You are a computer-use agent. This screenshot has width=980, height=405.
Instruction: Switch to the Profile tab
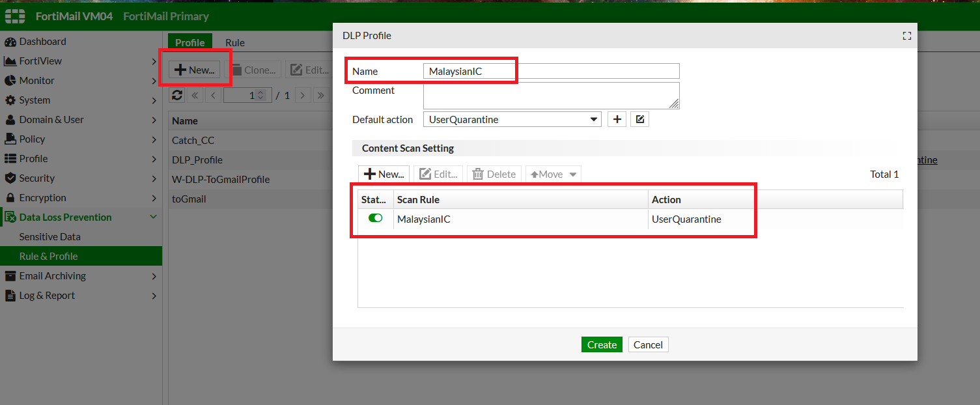(x=190, y=42)
